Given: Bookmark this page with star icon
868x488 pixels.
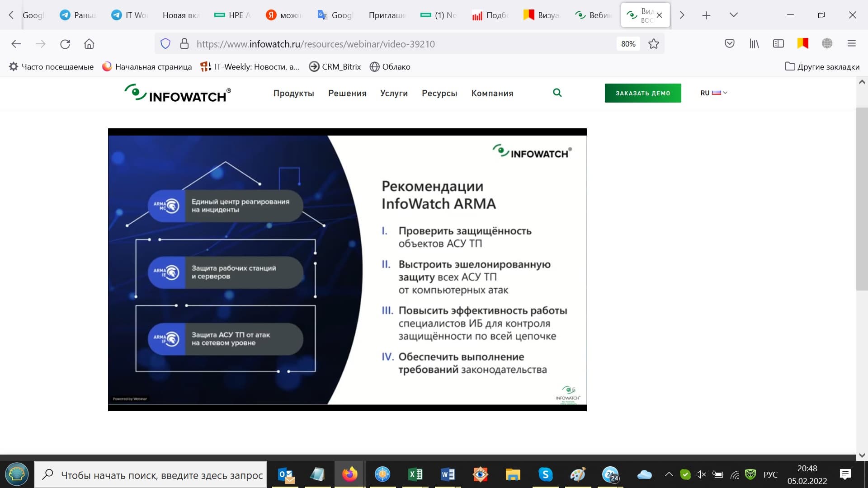Looking at the screenshot, I should pyautogui.click(x=653, y=44).
